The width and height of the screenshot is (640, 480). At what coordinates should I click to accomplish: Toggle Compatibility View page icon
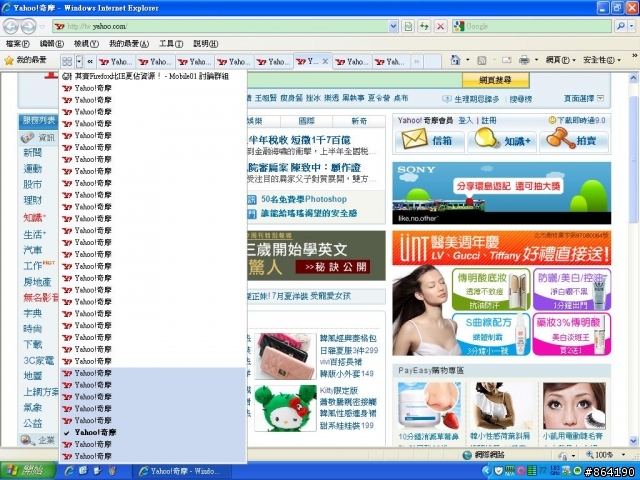tap(408, 27)
